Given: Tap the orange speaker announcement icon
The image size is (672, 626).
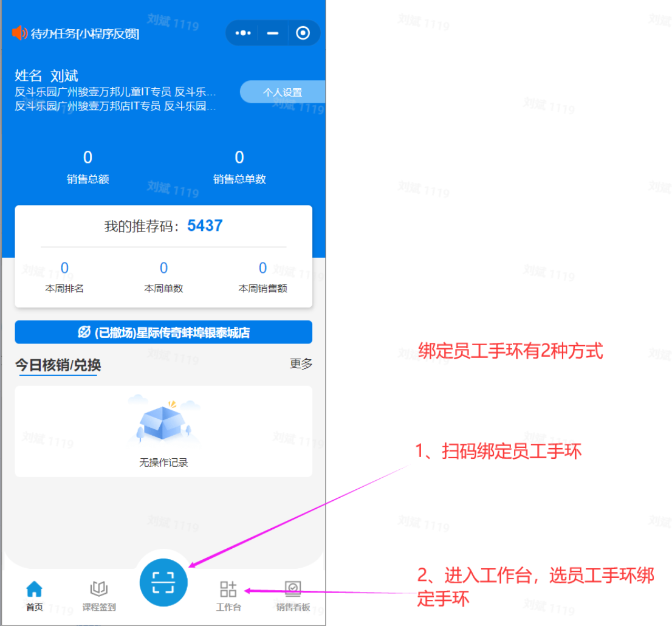Looking at the screenshot, I should click(x=19, y=33).
